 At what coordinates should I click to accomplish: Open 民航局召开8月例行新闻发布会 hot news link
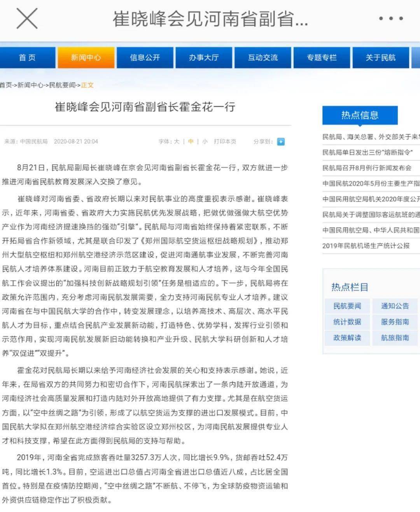(366, 168)
